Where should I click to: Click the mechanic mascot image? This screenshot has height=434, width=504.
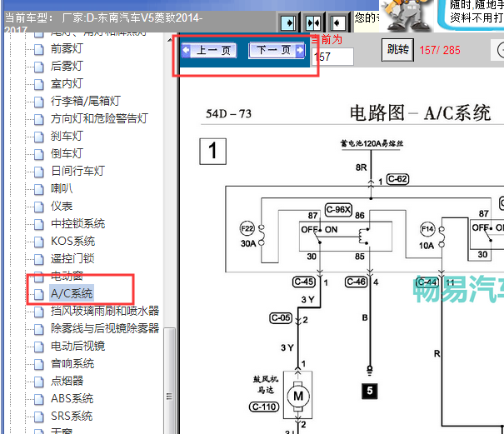coord(407,16)
